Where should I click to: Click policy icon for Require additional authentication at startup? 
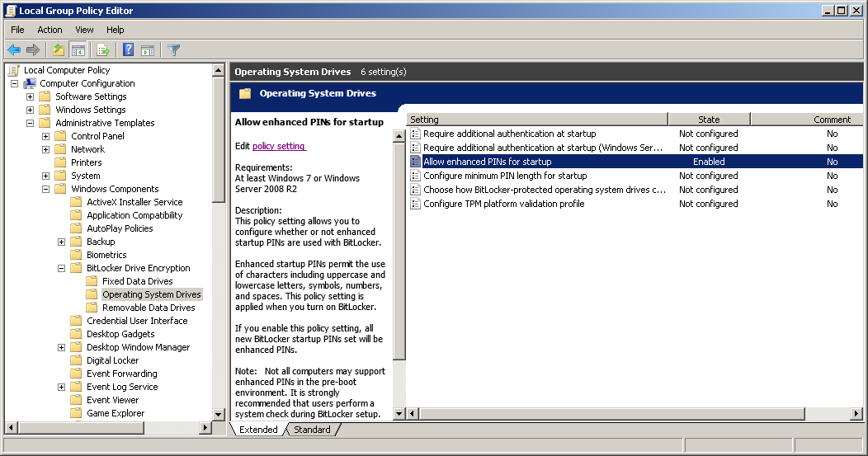coord(415,134)
